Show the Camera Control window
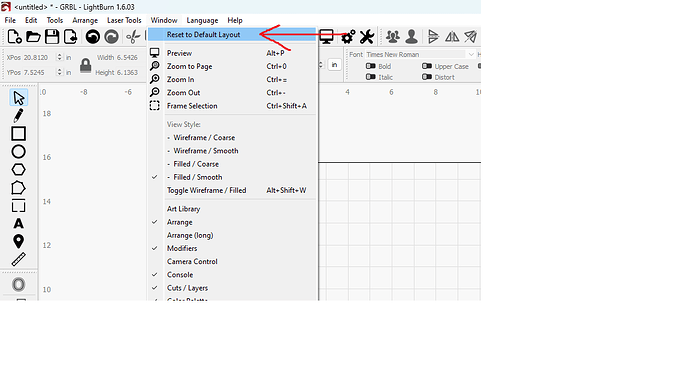 pyautogui.click(x=232, y=262)
